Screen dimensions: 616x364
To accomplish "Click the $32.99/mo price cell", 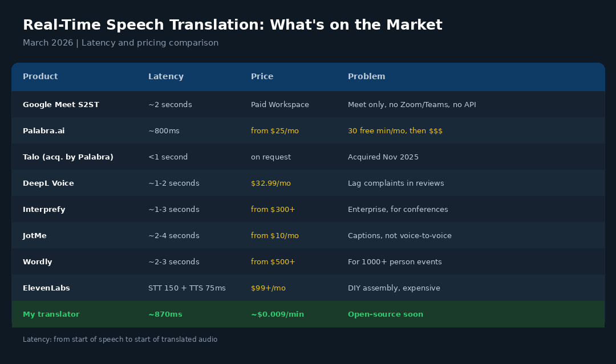I will coord(271,183).
